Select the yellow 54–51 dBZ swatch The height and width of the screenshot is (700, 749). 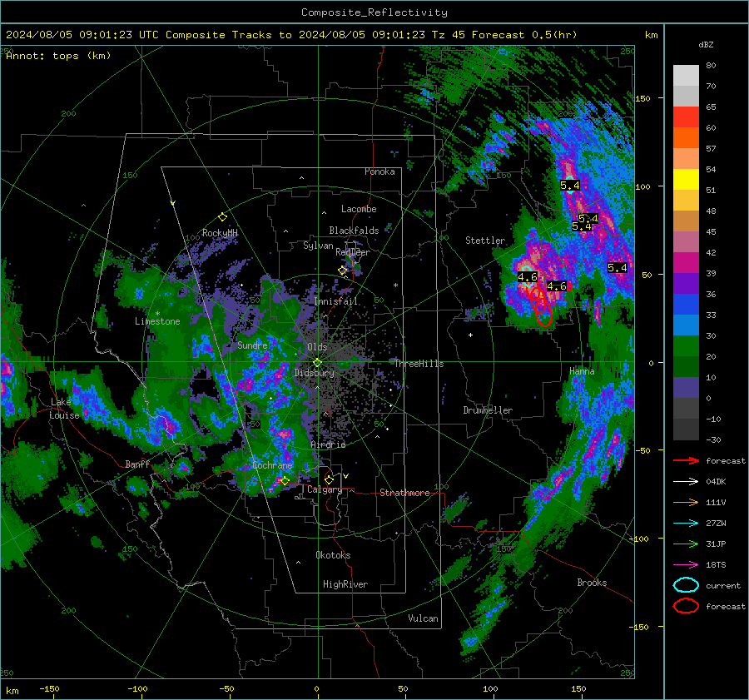tap(686, 180)
